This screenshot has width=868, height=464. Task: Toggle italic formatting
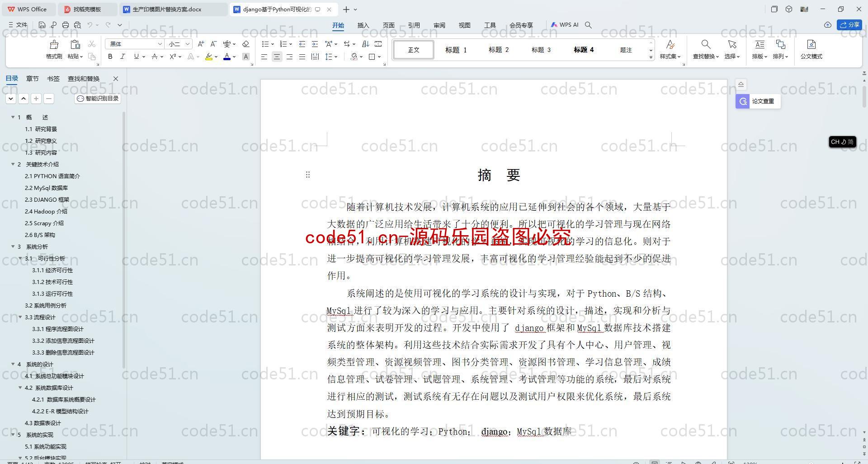click(123, 57)
